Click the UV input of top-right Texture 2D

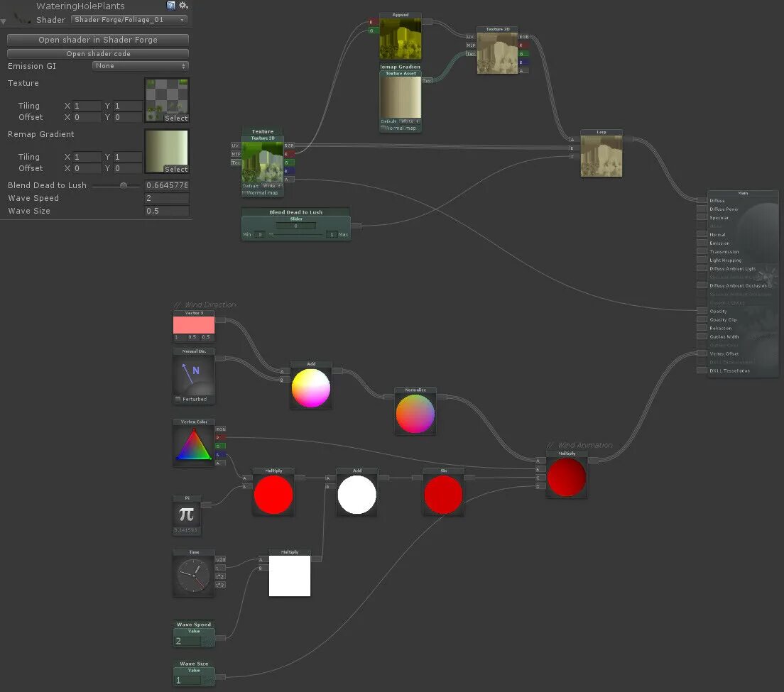pos(471,36)
